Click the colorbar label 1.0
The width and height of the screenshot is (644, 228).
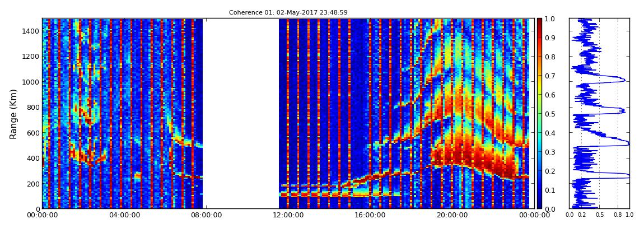tap(550, 19)
